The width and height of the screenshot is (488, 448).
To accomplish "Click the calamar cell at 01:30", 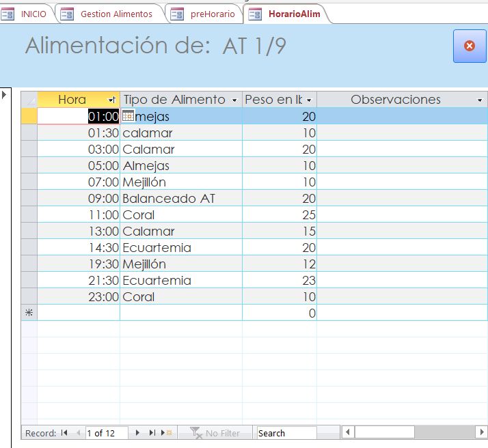I will pos(181,132).
